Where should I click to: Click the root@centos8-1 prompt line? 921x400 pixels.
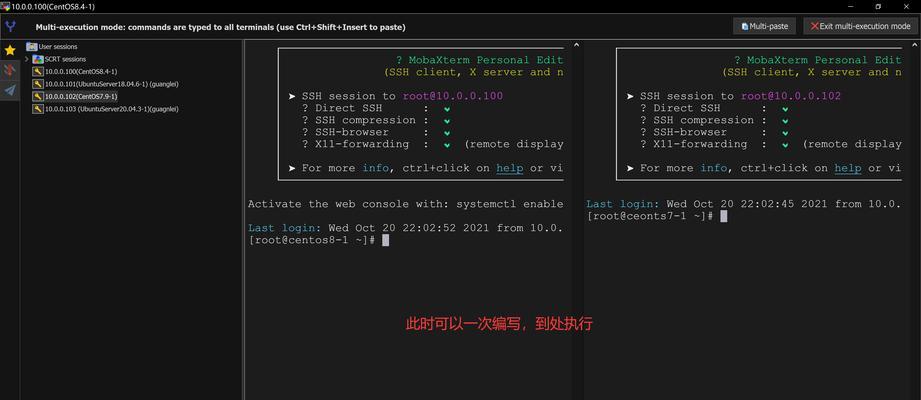318,240
